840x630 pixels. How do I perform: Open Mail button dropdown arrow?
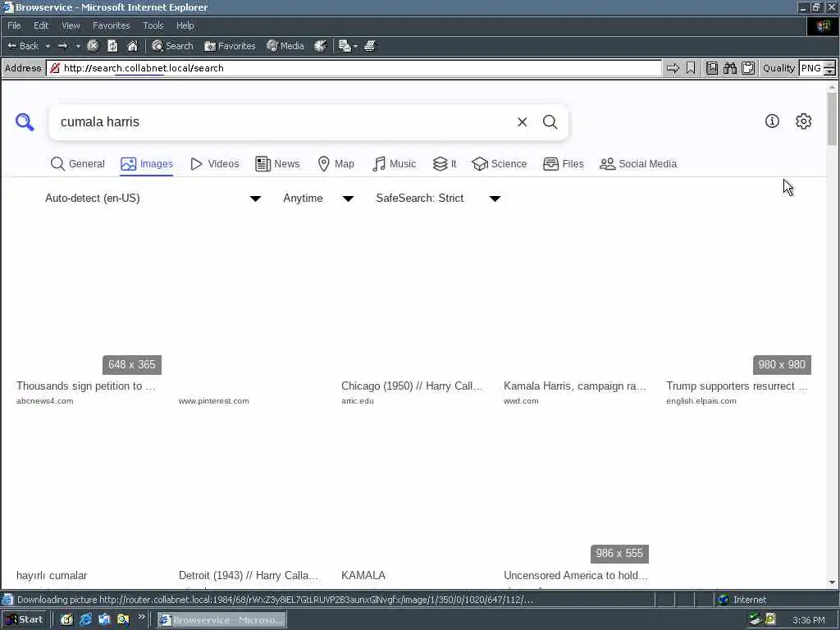click(x=355, y=47)
